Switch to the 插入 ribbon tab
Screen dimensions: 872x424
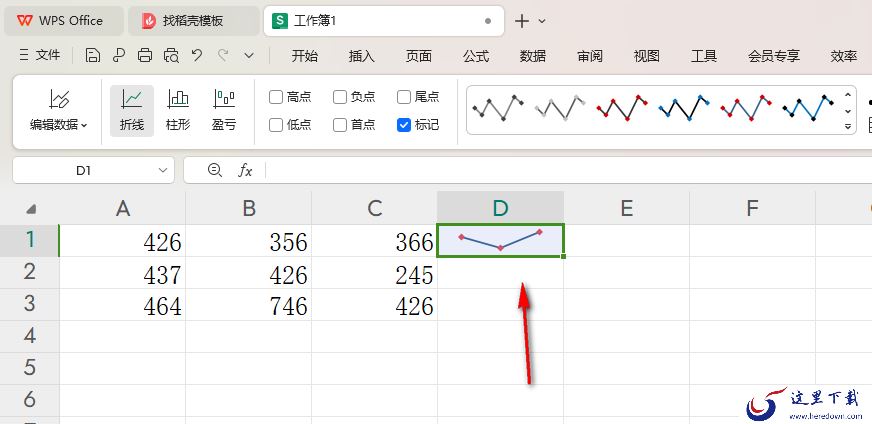pyautogui.click(x=361, y=56)
